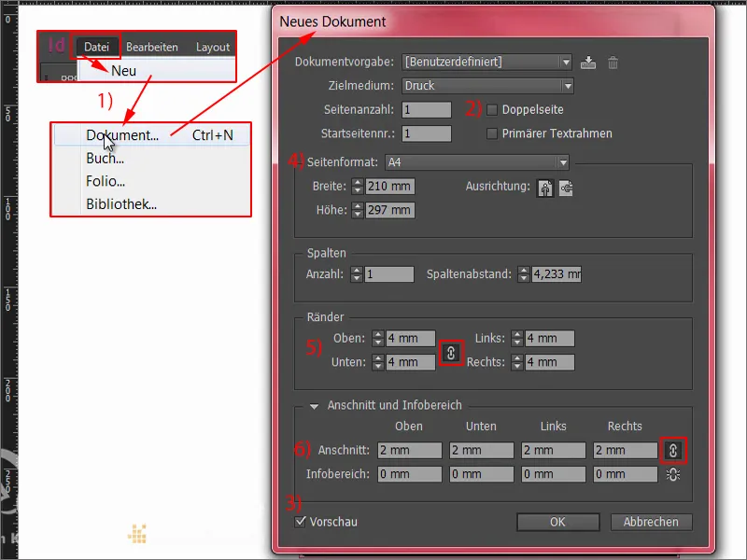The image size is (747, 560).
Task: Click the Unten margin stepper arrows
Action: click(378, 362)
